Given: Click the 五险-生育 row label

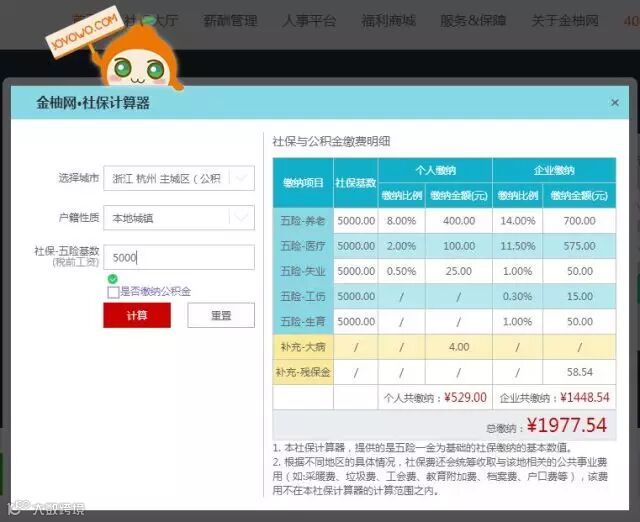Looking at the screenshot, I should [x=303, y=322].
